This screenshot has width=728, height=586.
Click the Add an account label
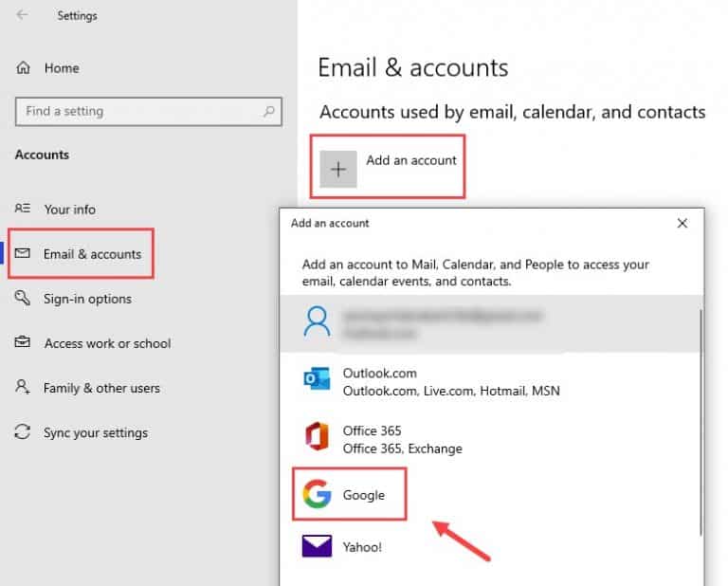tap(411, 160)
